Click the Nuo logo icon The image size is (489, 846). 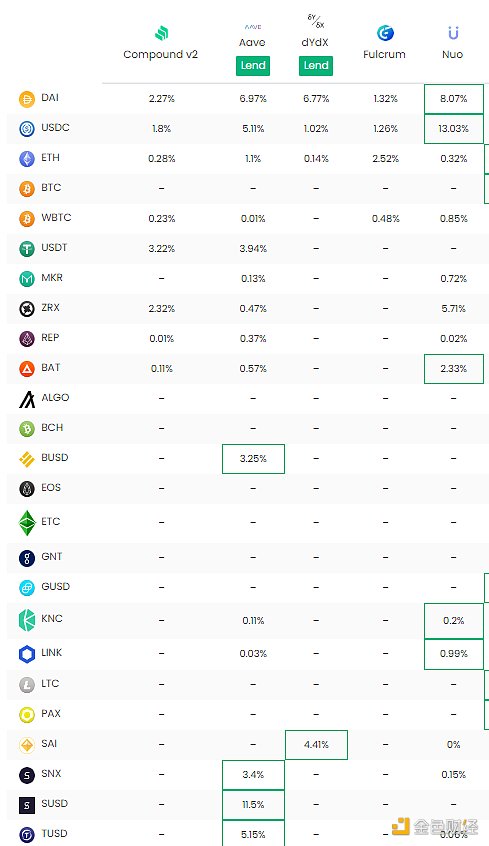coord(453,33)
